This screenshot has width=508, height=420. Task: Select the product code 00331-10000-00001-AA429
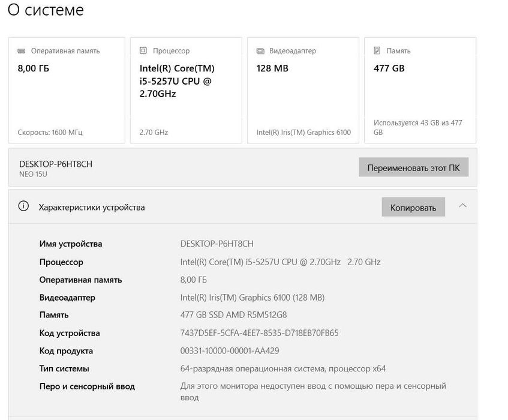click(230, 350)
